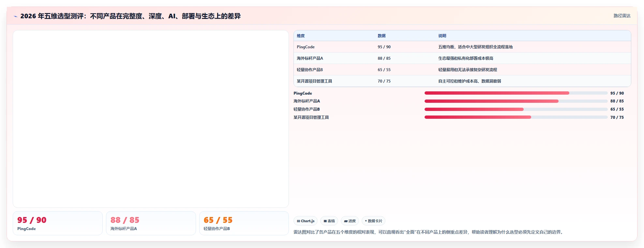
Task: Click the 轻量协作产品B label beside its progress bar
Action: pos(307,109)
